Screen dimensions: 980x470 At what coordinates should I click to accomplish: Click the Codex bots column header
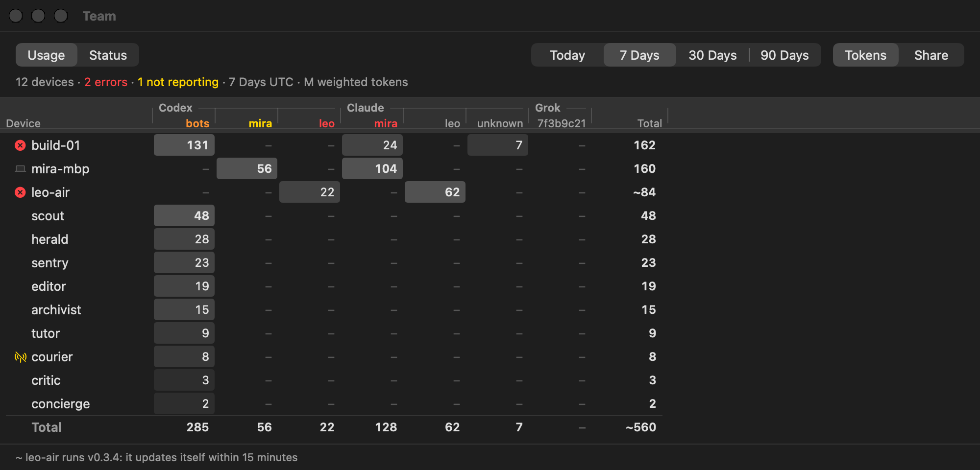197,123
